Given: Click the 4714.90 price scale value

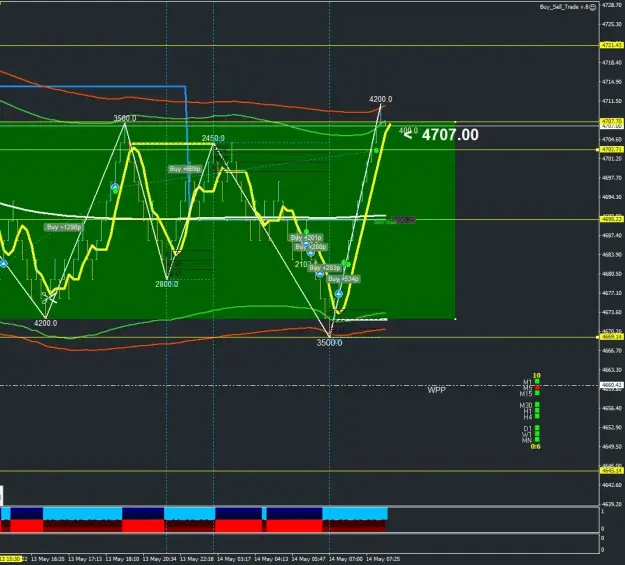Looking at the screenshot, I should (x=612, y=82).
